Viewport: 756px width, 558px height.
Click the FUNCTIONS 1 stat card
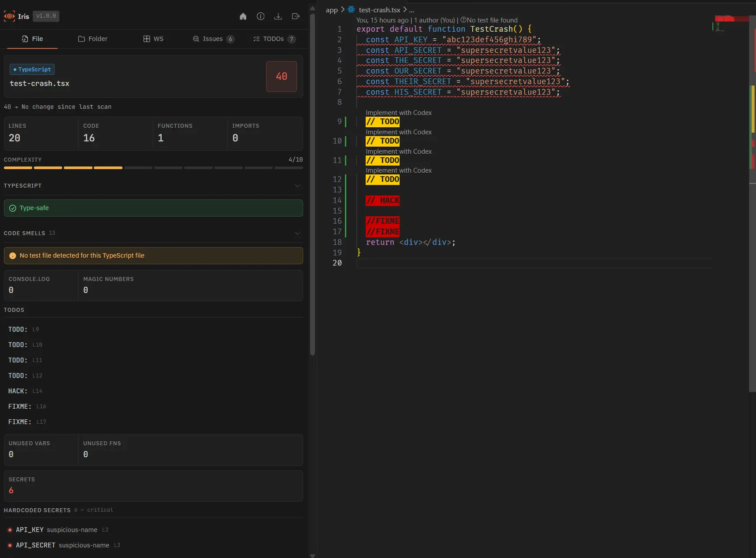click(x=190, y=133)
